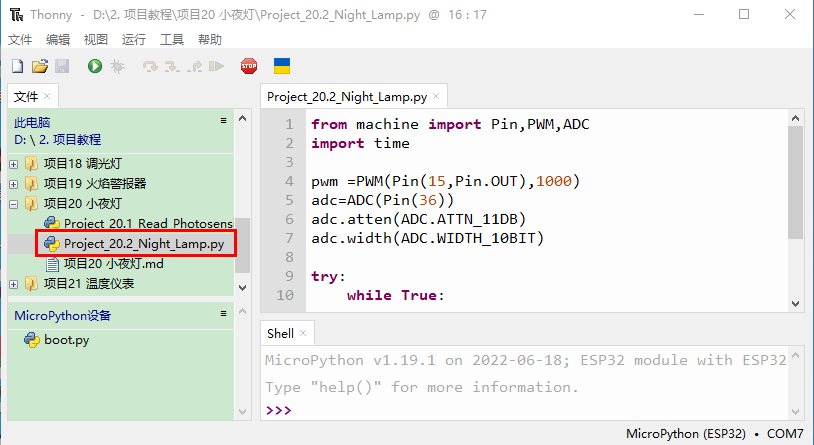Image resolution: width=814 pixels, height=445 pixels.
Task: Click the Ukraine flag icon in toolbar
Action: (282, 66)
